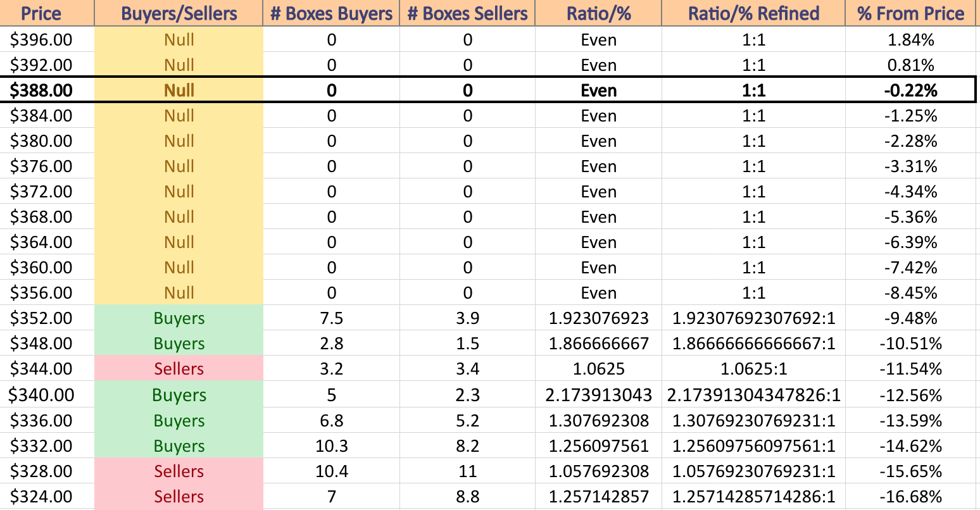Click the $324.00 price cell
This screenshot has width=980, height=510.
[x=42, y=497]
